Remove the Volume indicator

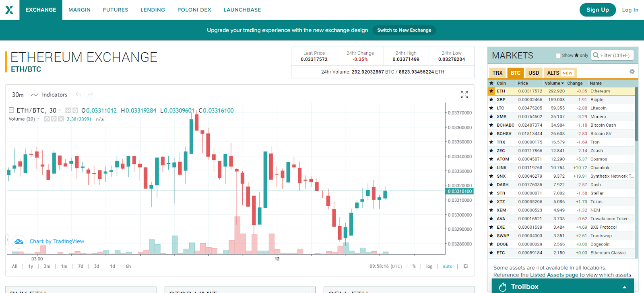coord(61,119)
